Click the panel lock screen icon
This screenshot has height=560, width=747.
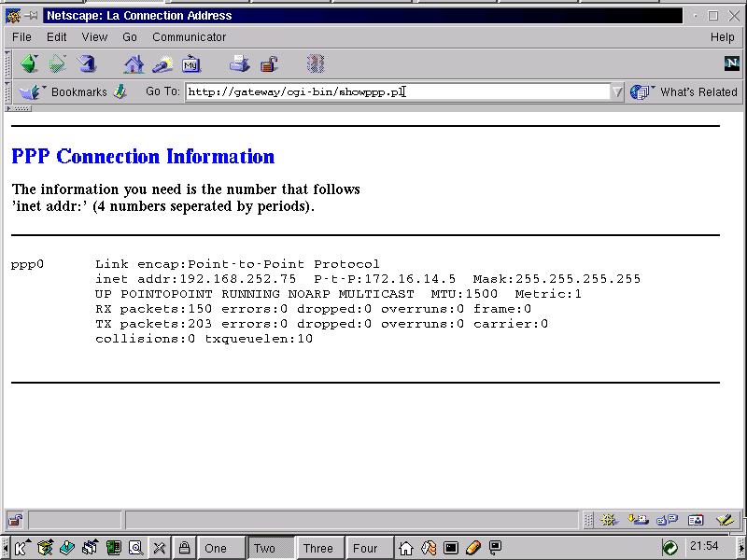coord(185,548)
